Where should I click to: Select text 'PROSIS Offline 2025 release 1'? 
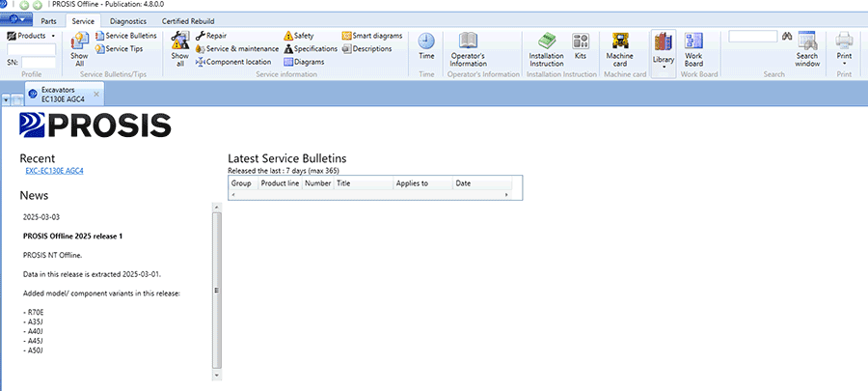pyautogui.click(x=72, y=237)
